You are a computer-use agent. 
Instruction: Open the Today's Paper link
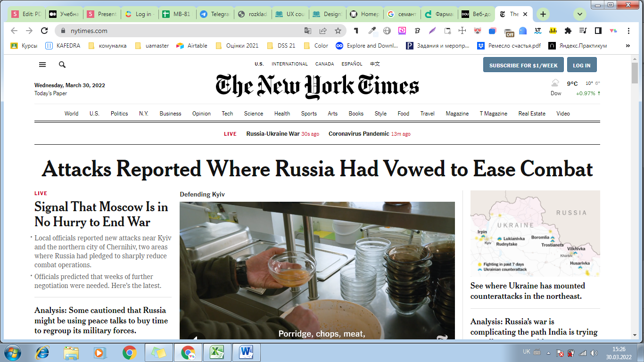coord(50,93)
